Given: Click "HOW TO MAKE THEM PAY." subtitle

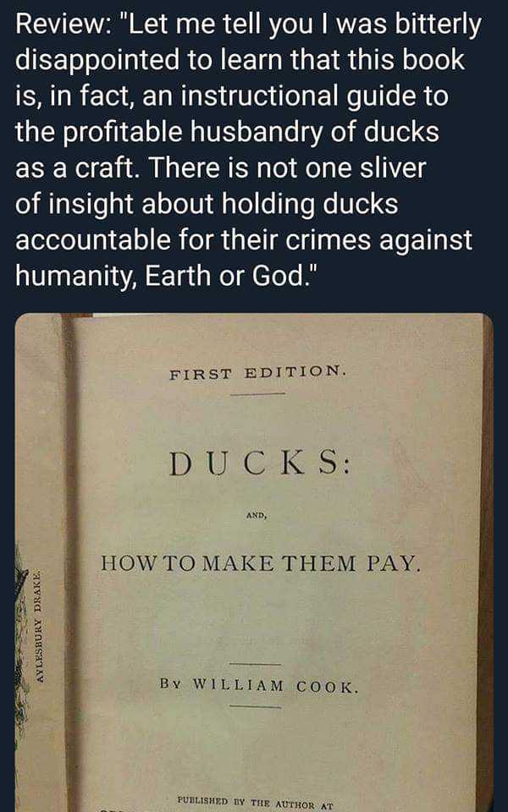Looking at the screenshot, I should [x=259, y=563].
